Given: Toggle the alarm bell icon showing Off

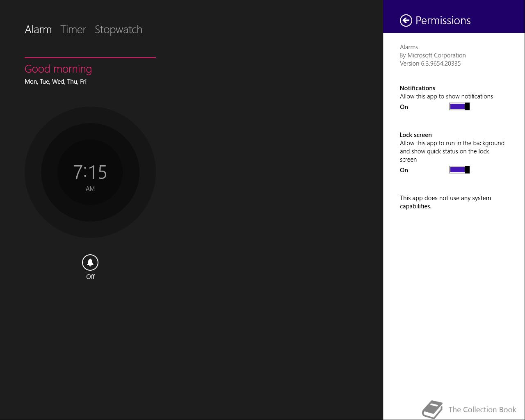Looking at the screenshot, I should [x=90, y=262].
